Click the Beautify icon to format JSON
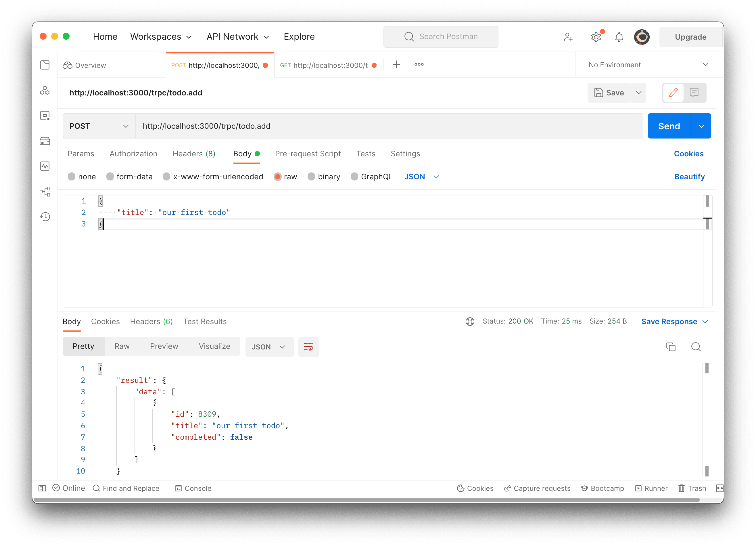Screen dimensions: 756x546 click(689, 177)
